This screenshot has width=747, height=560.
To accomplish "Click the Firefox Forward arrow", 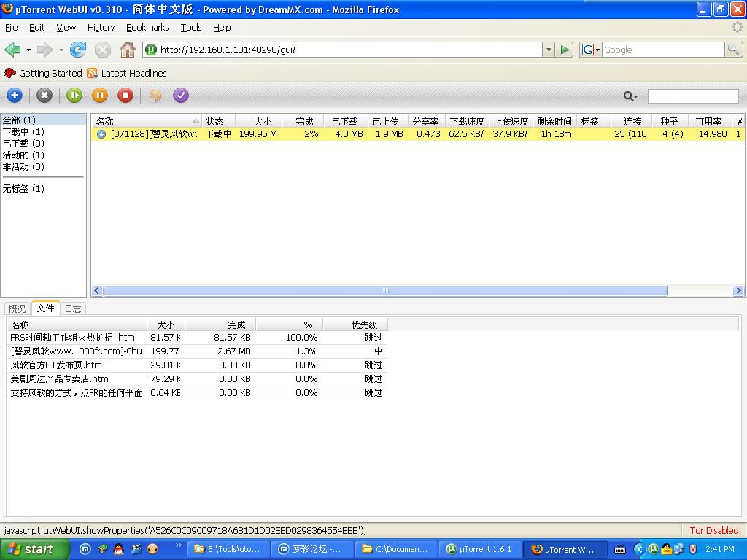I will tap(44, 50).
